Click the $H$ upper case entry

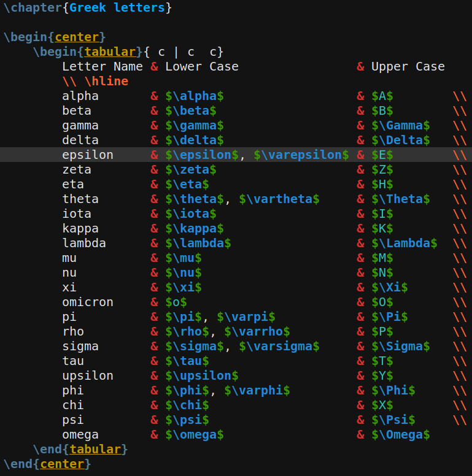click(382, 184)
